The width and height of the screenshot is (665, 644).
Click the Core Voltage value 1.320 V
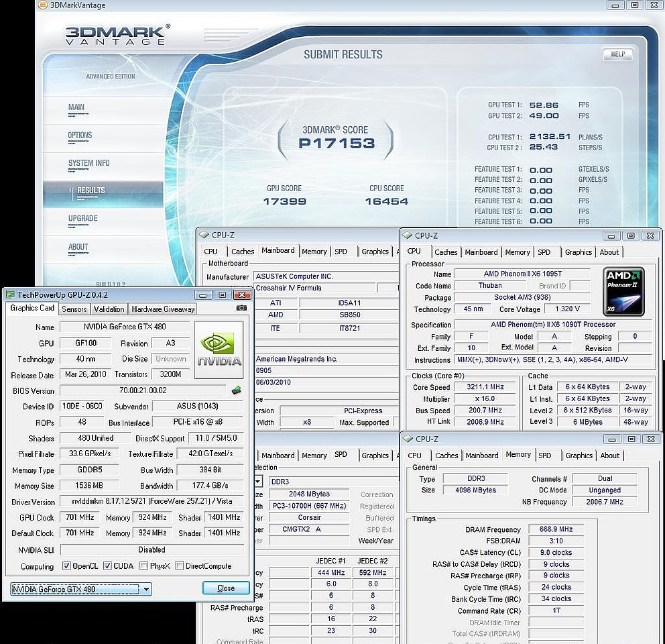[x=567, y=309]
